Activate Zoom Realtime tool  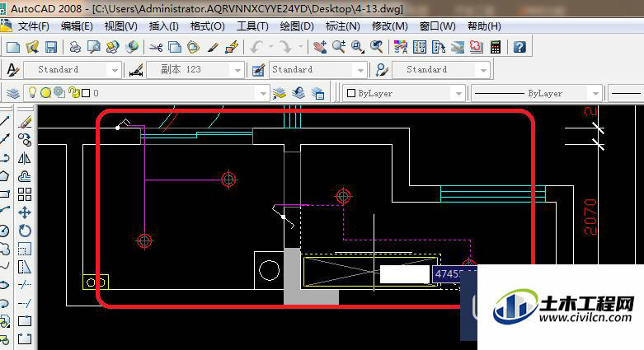tap(339, 47)
